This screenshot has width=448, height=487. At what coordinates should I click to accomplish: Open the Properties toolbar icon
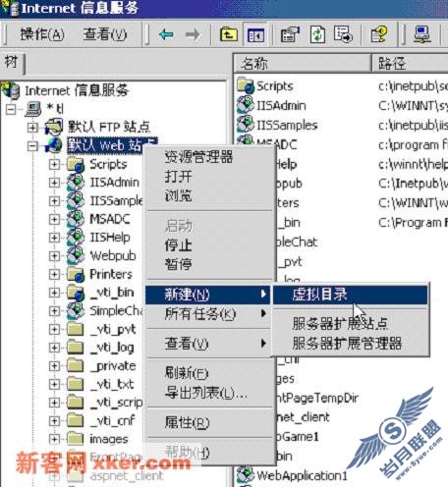(x=290, y=34)
